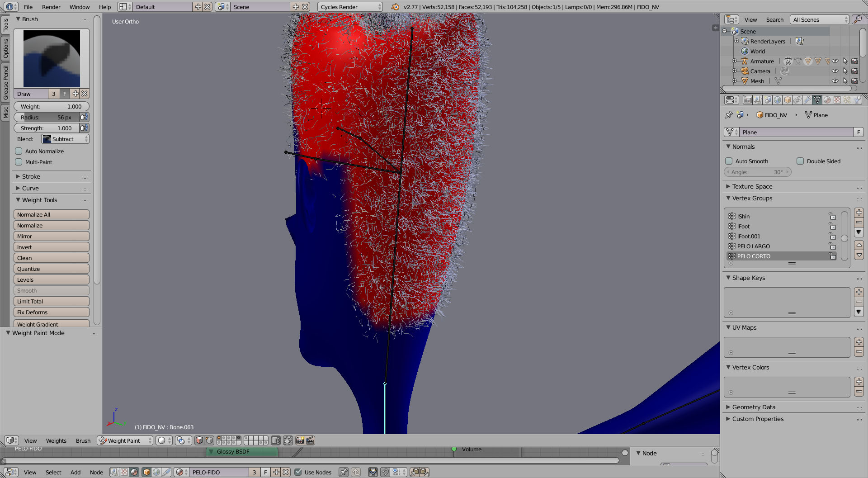This screenshot has width=868, height=478.
Task: Open the Material properties tab icon
Action: 827,100
